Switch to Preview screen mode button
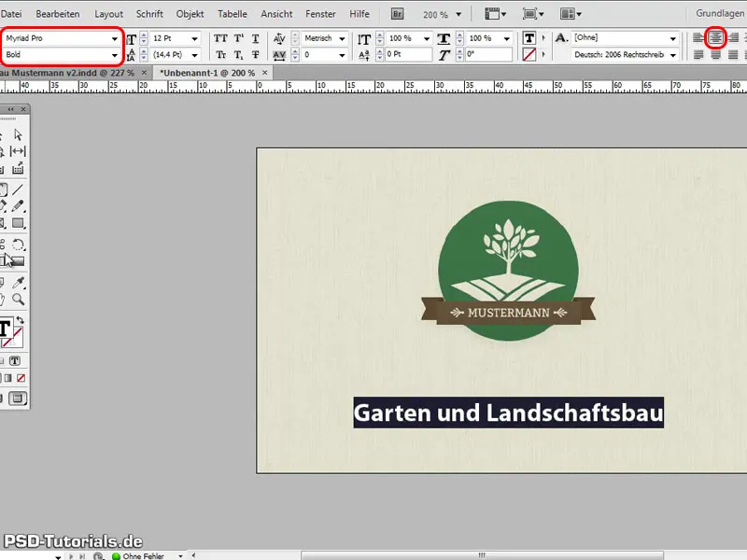This screenshot has width=747, height=560. (18, 399)
